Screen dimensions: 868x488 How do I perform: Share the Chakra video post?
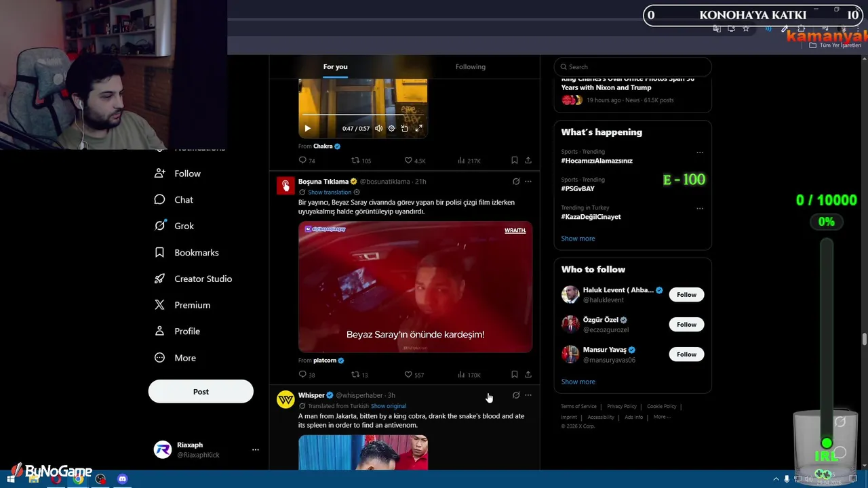(528, 161)
